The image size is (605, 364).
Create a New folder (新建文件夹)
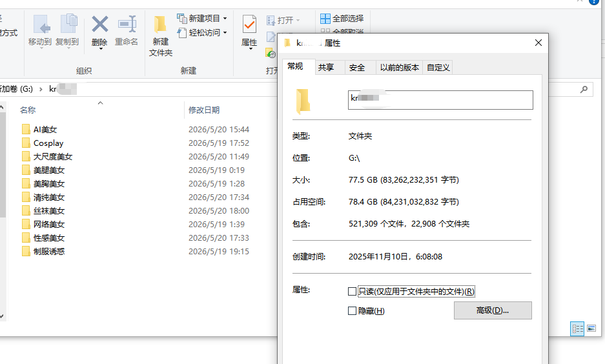[x=160, y=36]
